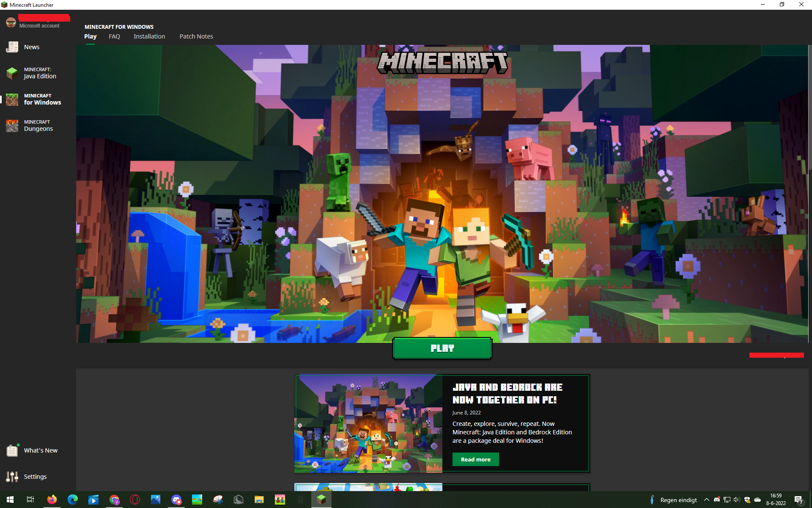Click the Java and Bedrock news thumbnail

tap(368, 423)
